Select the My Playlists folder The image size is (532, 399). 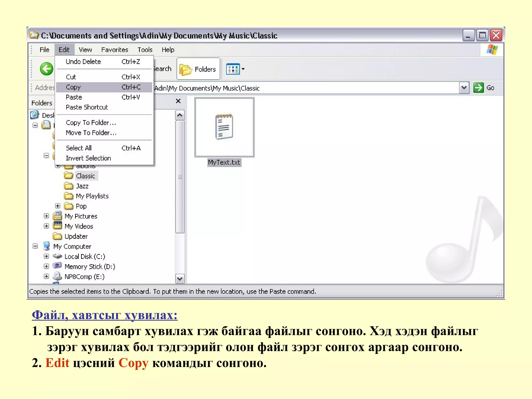point(92,196)
